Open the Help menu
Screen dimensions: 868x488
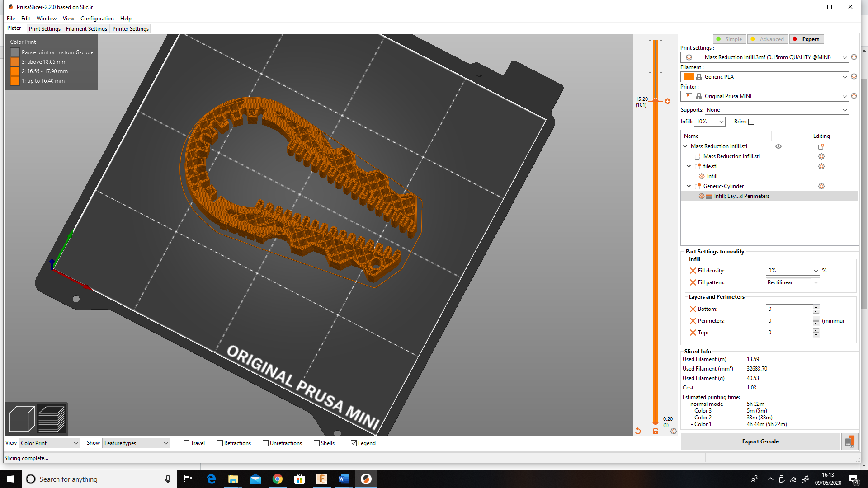(126, 19)
